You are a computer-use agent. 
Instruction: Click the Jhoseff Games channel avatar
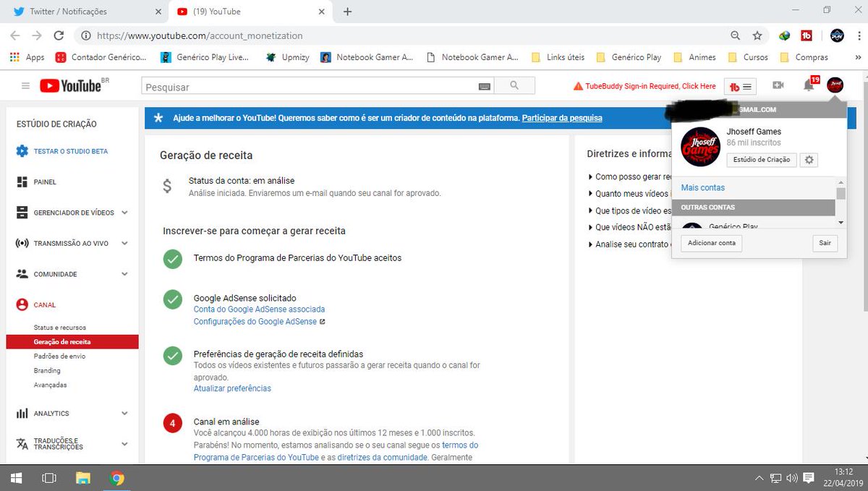tap(700, 147)
